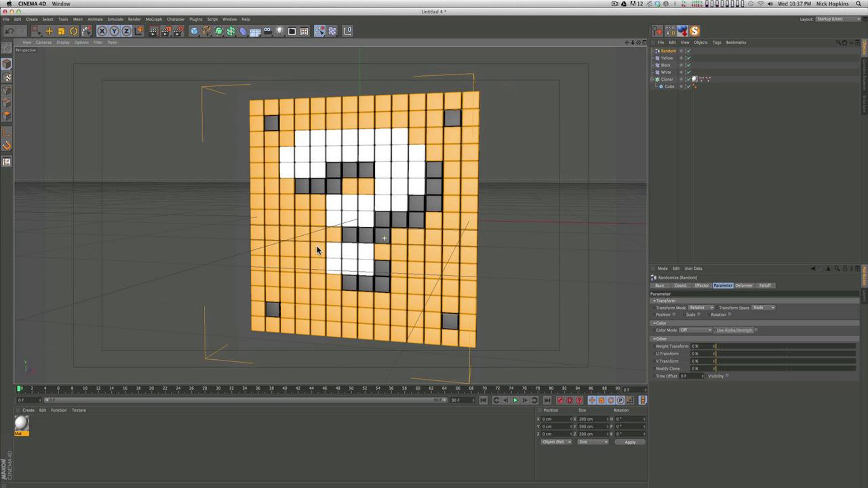The image size is (868, 488).
Task: Open the Color Mode dropdown
Action: click(x=695, y=330)
